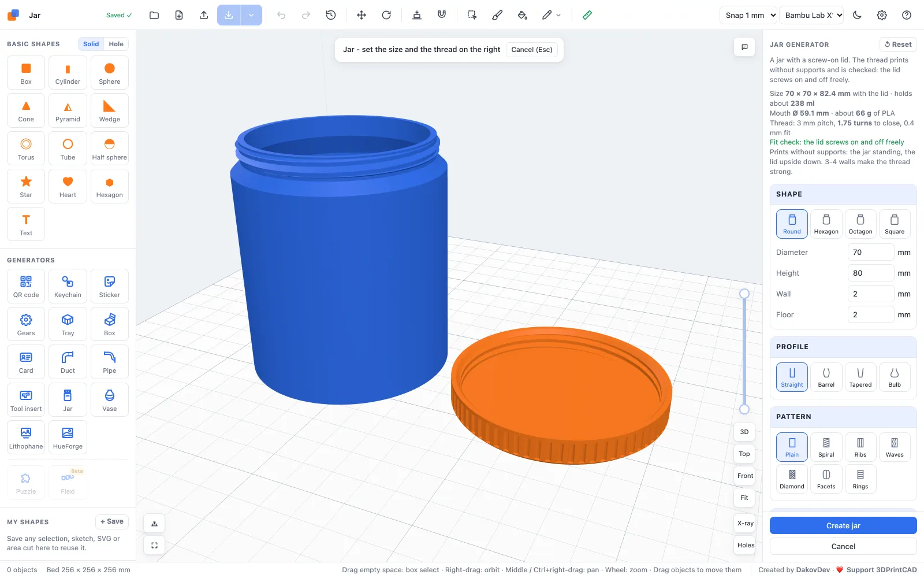This screenshot has height=578, width=924.
Task: Open the Lithophane generator
Action: pos(26,438)
